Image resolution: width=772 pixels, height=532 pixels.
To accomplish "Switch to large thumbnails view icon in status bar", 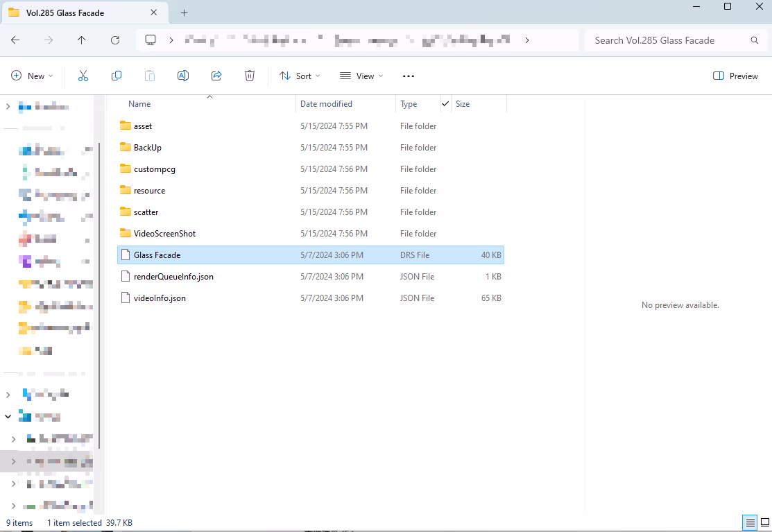I will [x=764, y=523].
